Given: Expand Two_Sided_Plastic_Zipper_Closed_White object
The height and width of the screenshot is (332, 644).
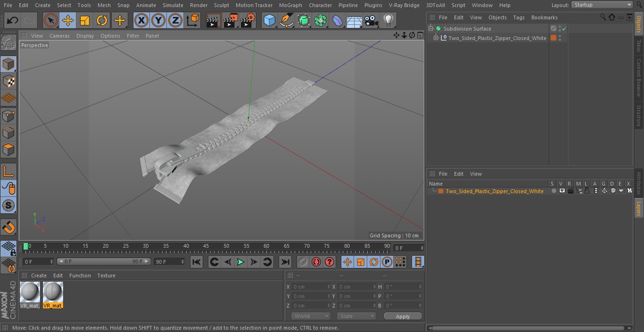Looking at the screenshot, I should pyautogui.click(x=436, y=38).
